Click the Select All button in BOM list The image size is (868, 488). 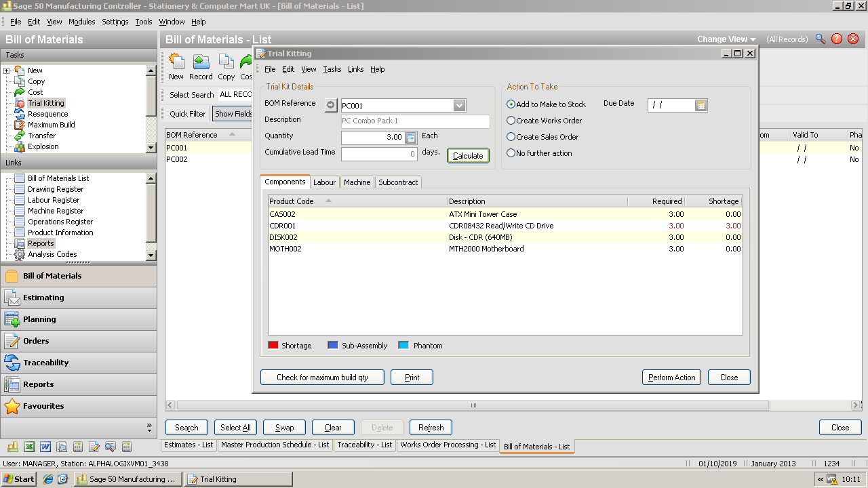(236, 428)
